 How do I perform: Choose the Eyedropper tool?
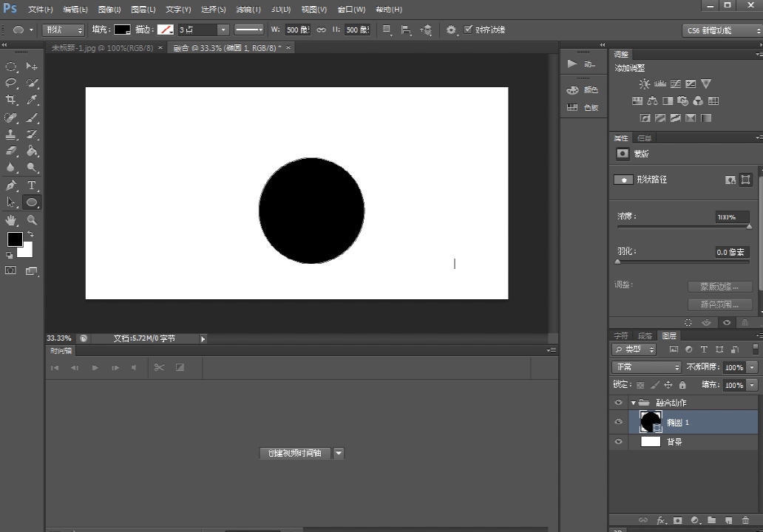(x=32, y=100)
